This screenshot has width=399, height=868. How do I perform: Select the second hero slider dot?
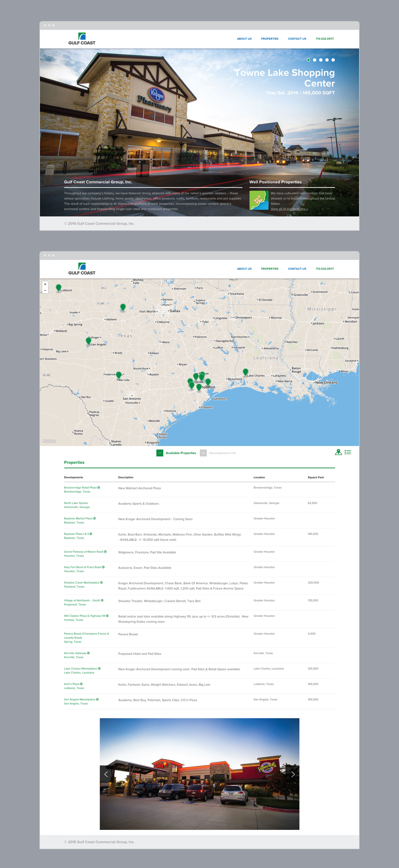[x=314, y=60]
